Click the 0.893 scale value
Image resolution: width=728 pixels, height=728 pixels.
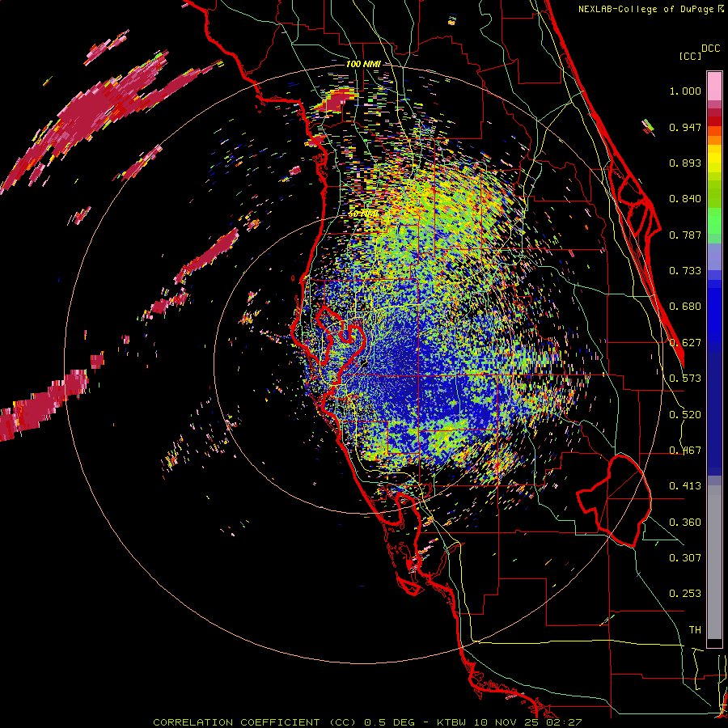tap(685, 163)
